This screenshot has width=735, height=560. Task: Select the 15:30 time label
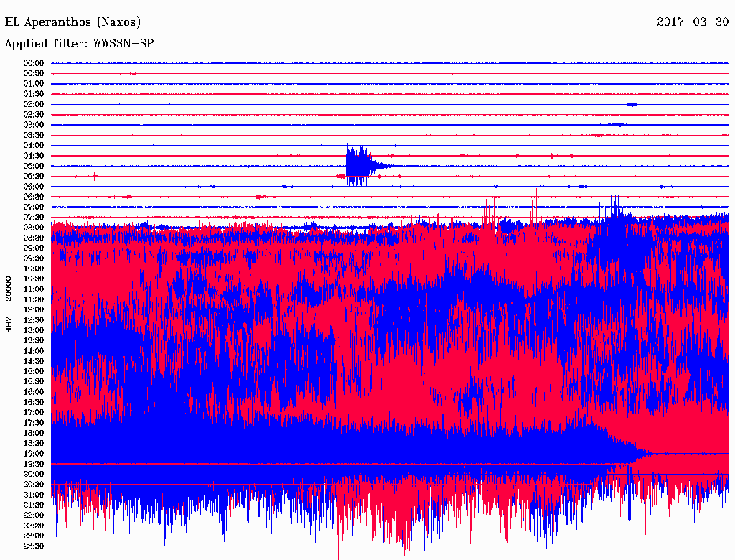click(x=34, y=382)
